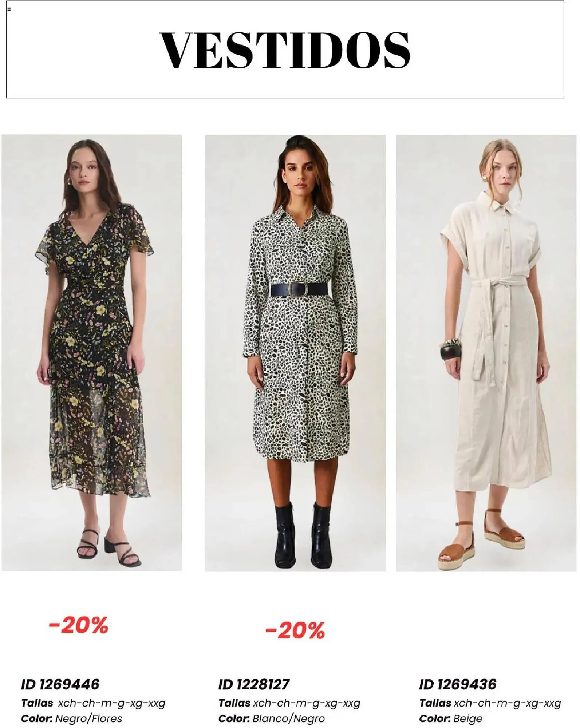Select product ID 1269446
Screen dimensions: 580x728
60,684
